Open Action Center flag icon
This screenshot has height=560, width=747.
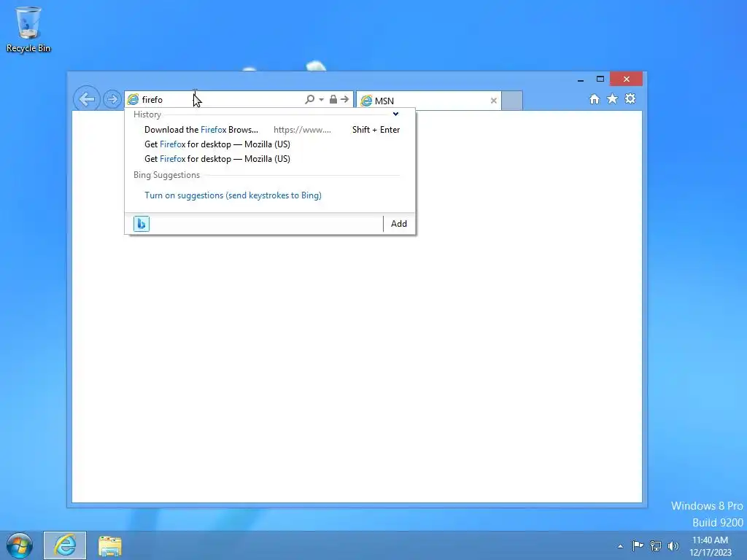coord(638,545)
